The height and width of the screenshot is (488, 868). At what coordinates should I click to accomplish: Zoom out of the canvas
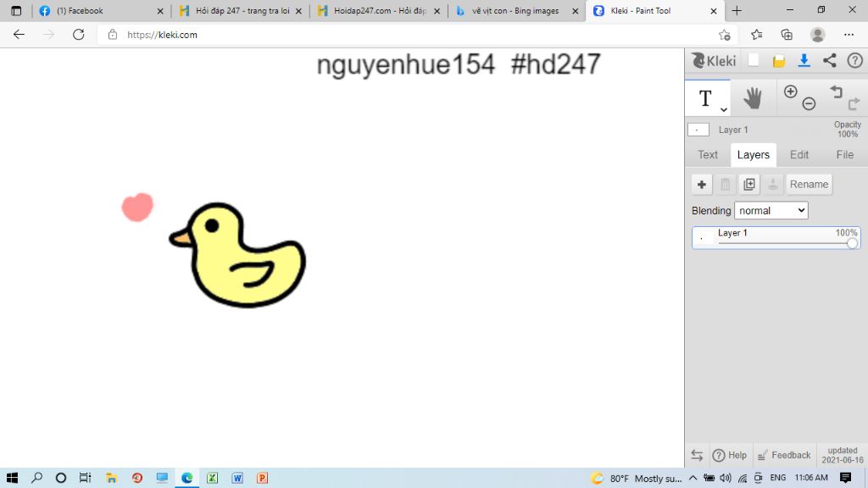click(809, 103)
